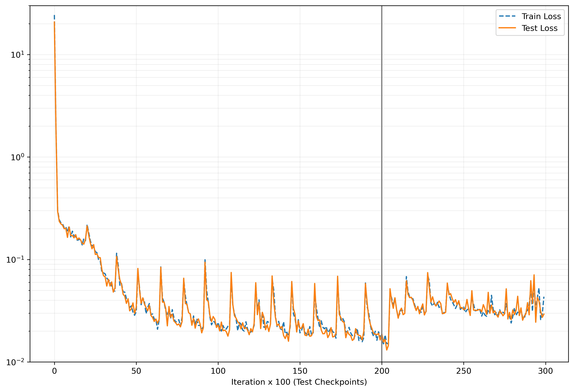574x392 pixels.
Task: Click the y-axis tick label 10^-2
Action: click(x=15, y=362)
